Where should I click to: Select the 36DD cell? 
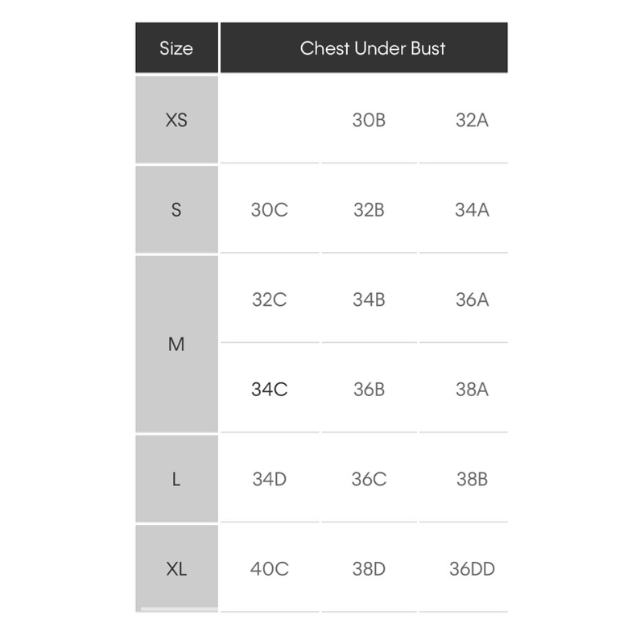click(x=472, y=569)
